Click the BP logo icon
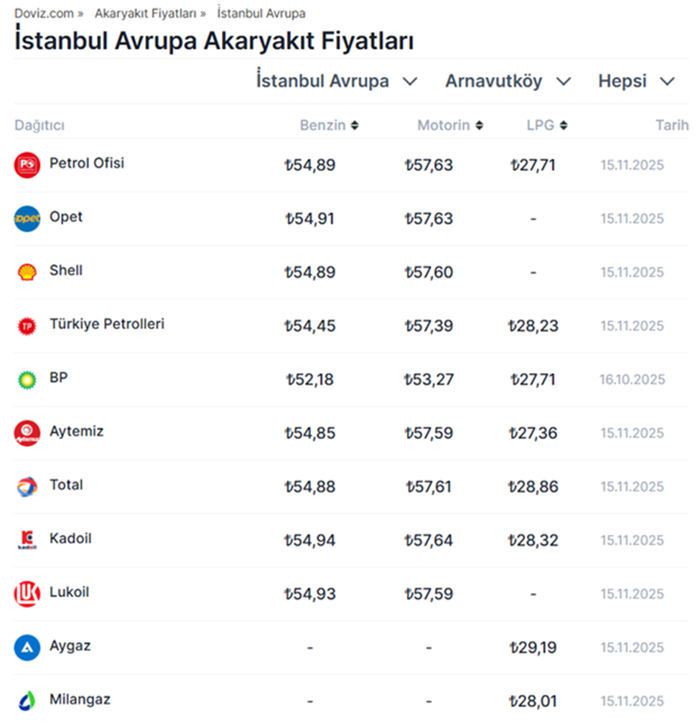This screenshot has height=728, width=700. (x=27, y=379)
